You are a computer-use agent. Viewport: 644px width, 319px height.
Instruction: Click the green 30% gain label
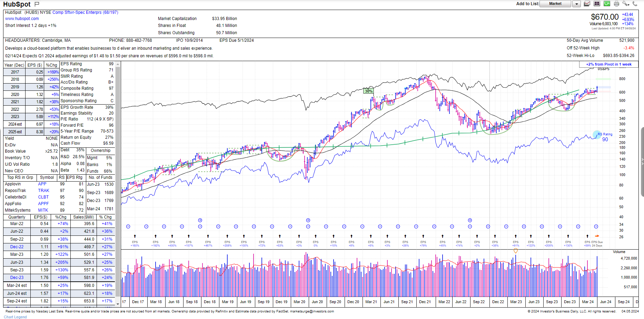coord(368,91)
